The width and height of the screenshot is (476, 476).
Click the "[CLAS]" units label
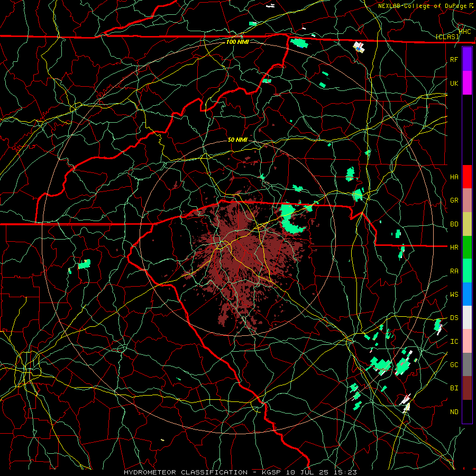(x=447, y=37)
